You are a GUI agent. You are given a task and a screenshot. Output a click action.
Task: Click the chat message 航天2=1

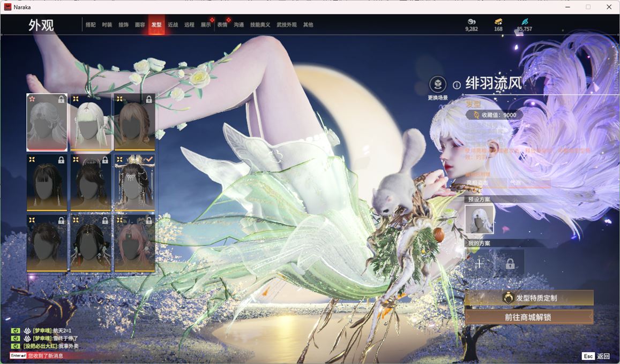pos(62,330)
